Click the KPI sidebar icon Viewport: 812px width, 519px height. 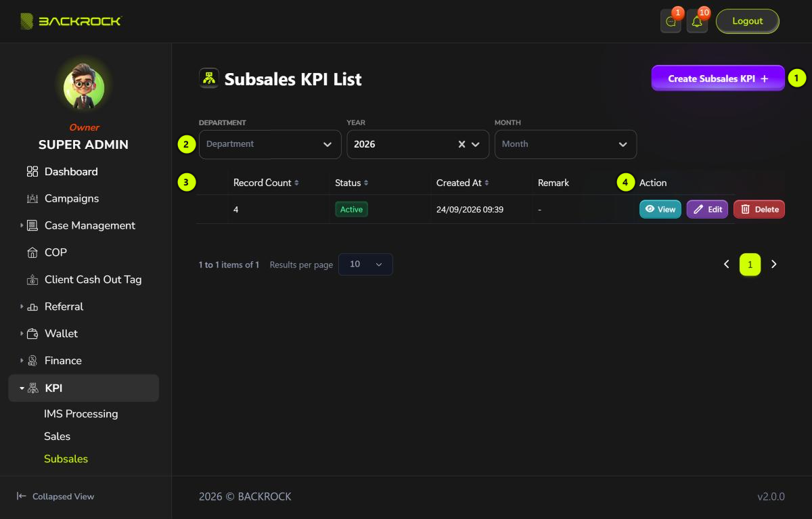[x=32, y=388]
